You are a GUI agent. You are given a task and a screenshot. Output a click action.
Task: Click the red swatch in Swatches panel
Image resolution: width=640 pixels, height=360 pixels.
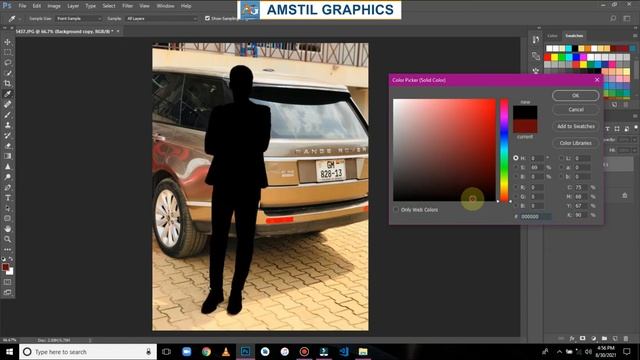click(x=548, y=58)
